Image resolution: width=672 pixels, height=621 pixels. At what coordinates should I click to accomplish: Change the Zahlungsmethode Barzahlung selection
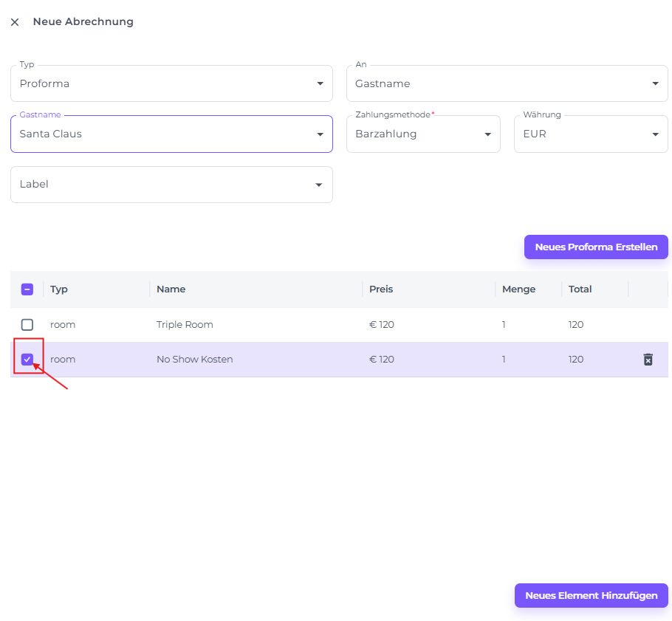tap(423, 134)
